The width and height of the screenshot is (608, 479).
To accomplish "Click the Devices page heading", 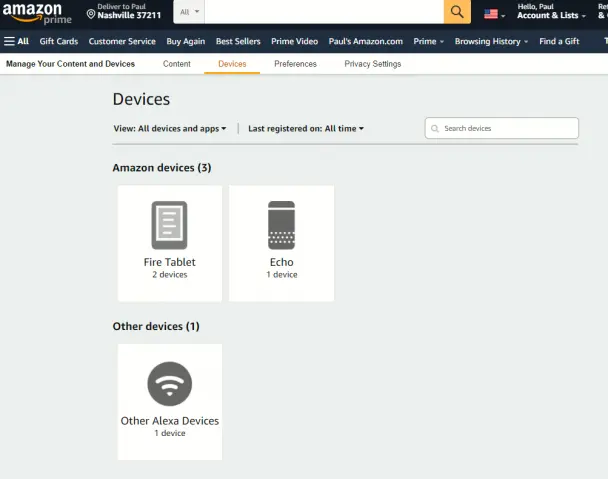I will 141,99.
